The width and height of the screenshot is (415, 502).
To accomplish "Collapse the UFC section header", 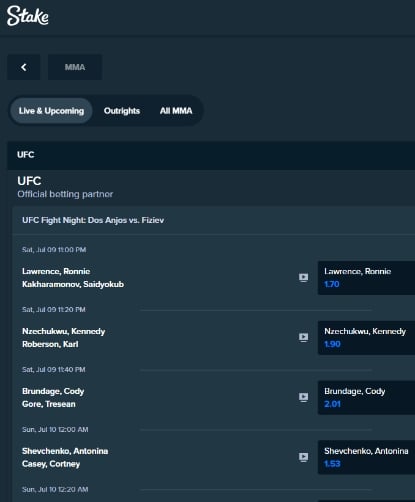I will click(211, 155).
